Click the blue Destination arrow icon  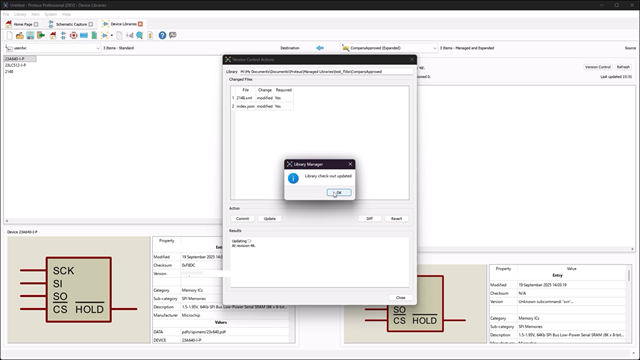(320, 48)
